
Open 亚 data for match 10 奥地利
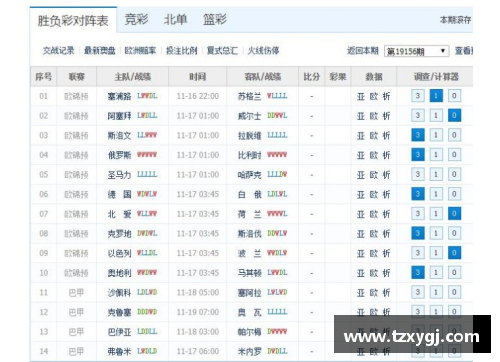click(361, 273)
